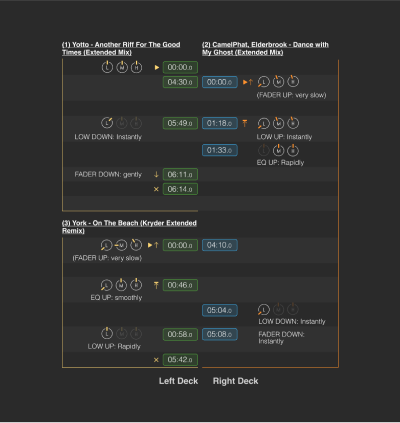Click the Low EQ knob in track 1 top row
This screenshot has height=423, width=400.
(107, 67)
